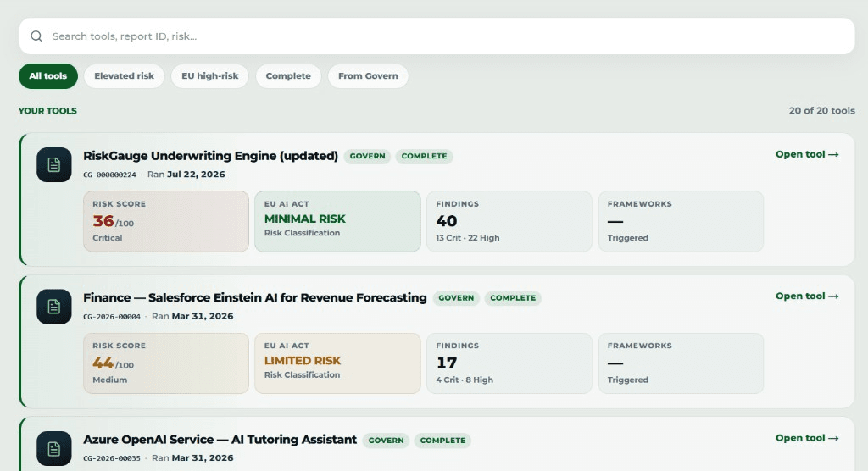The width and height of the screenshot is (868, 471).
Task: Click Azure OpenAI Service — AI Tutoring Assistant title
Action: (220, 440)
